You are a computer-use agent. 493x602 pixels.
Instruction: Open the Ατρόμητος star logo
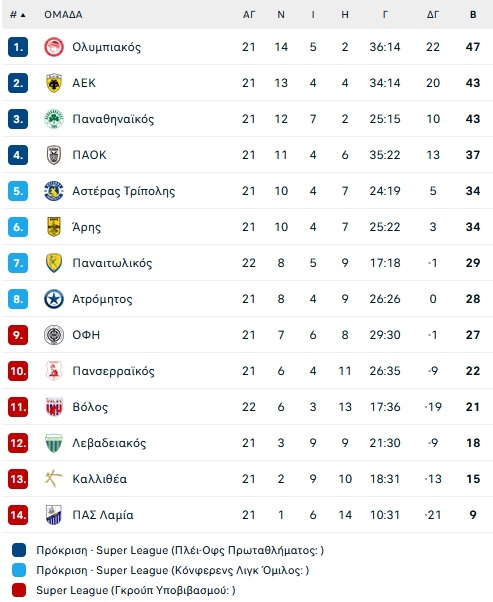tap(54, 299)
